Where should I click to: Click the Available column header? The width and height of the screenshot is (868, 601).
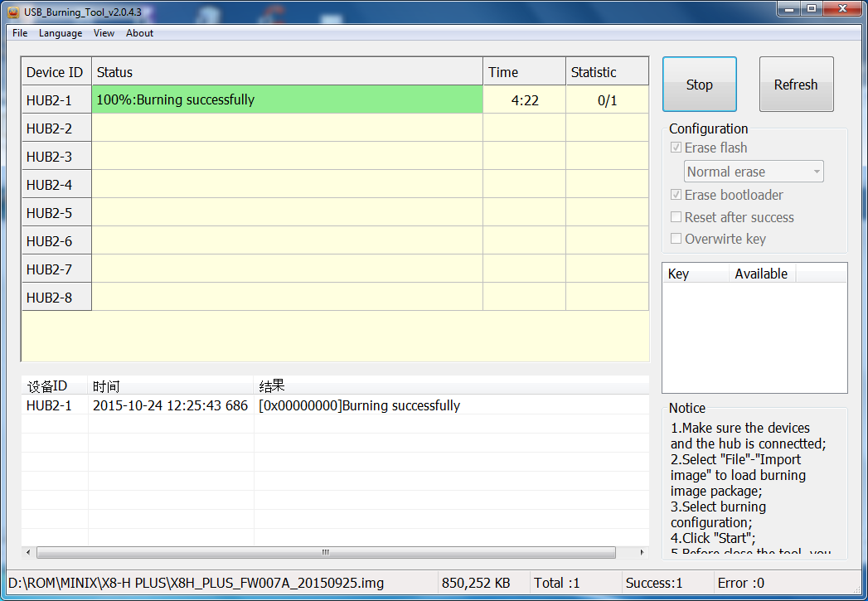[x=761, y=274]
